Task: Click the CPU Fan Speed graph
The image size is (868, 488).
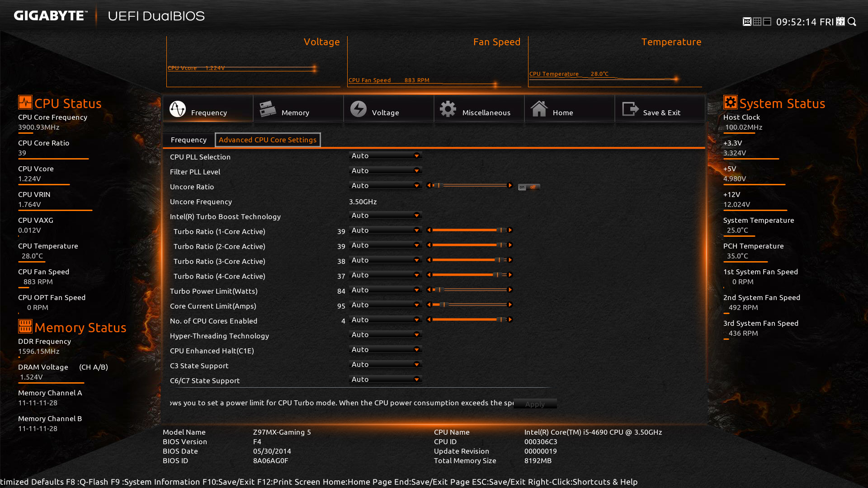Action: point(434,61)
